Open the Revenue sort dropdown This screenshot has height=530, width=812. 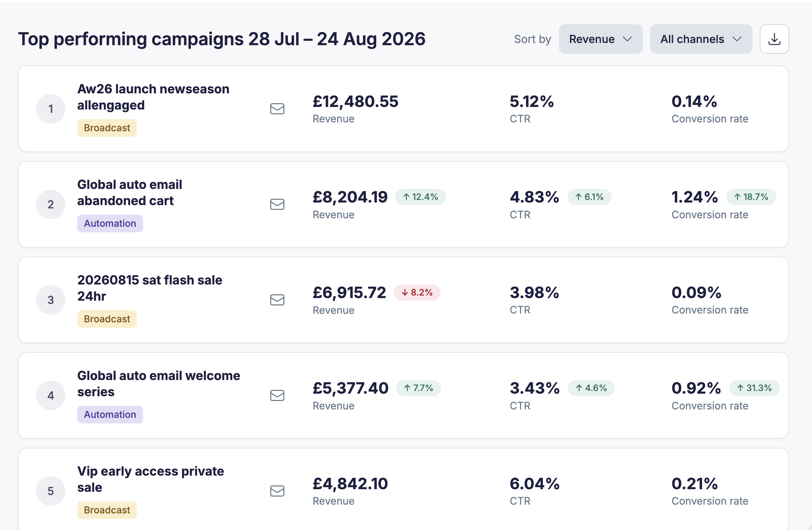tap(601, 39)
